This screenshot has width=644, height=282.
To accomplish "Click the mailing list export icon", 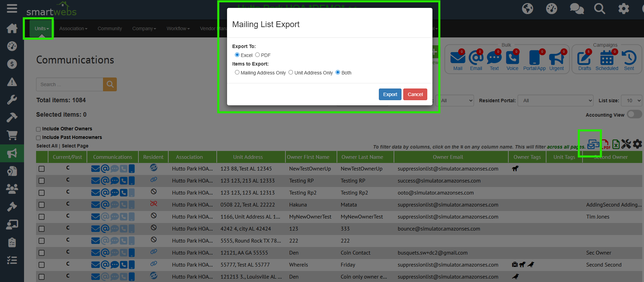I will [593, 144].
